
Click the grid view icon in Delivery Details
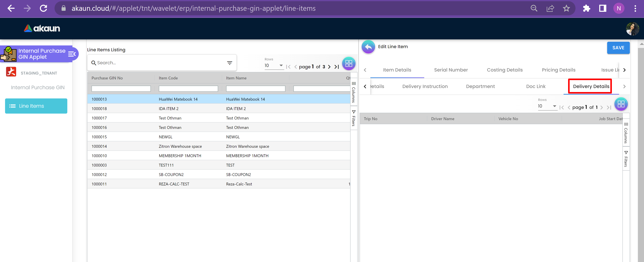pos(621,104)
